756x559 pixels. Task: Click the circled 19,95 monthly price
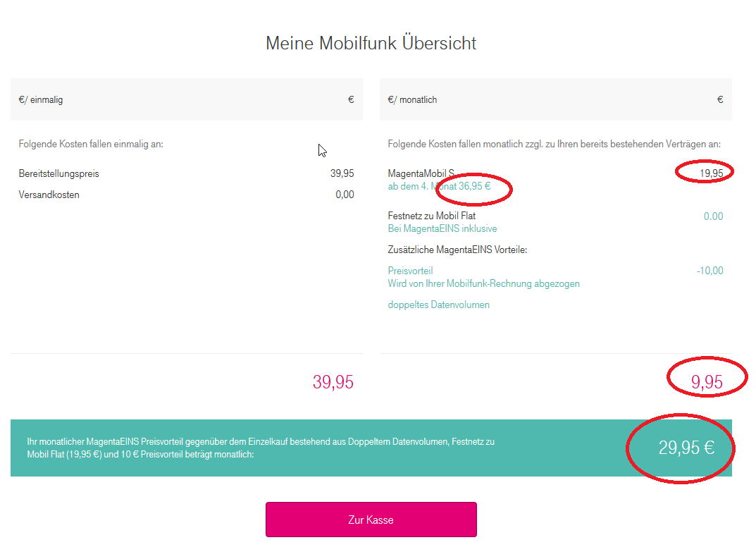711,173
